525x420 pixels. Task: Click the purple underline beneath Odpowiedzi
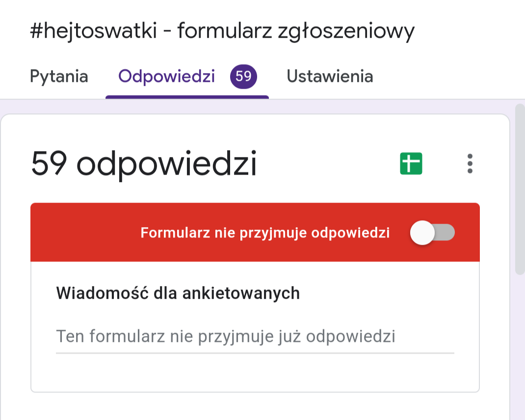pos(187,97)
